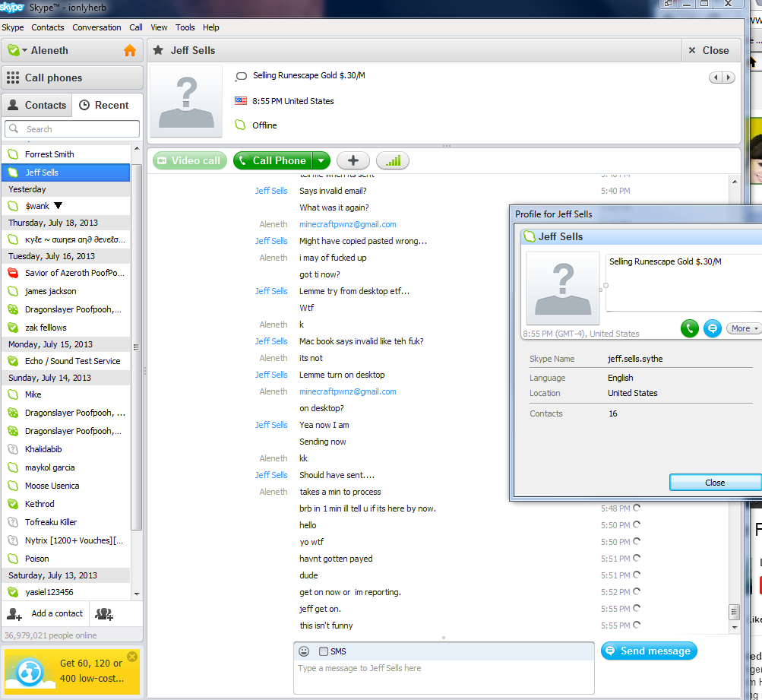Click the plus add button in conversation toolbar

tap(353, 160)
